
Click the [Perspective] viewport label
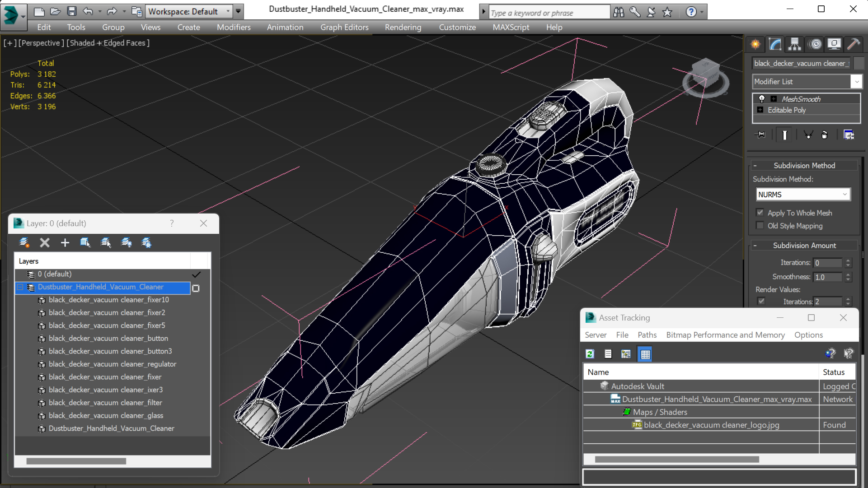click(41, 43)
